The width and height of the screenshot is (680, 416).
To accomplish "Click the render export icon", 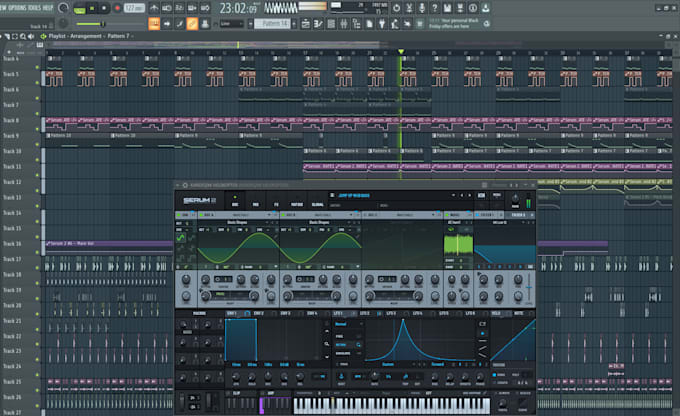I will 460,8.
